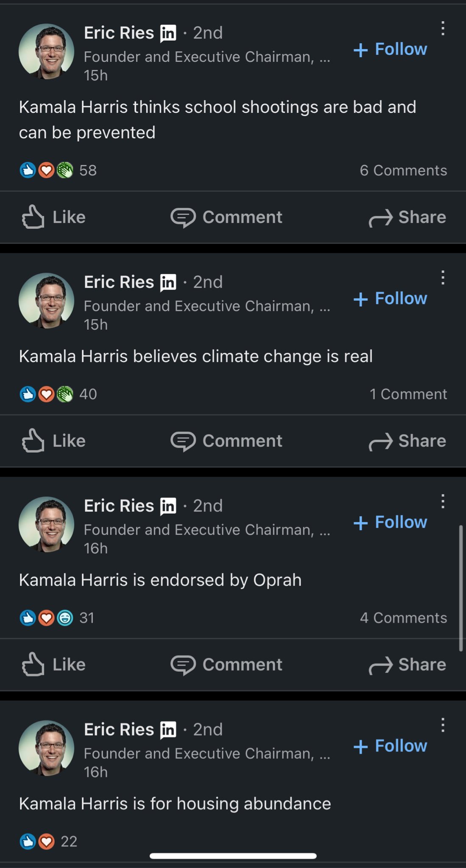
Task: Follow Eric Ries on the school shootings post
Action: coord(391,49)
